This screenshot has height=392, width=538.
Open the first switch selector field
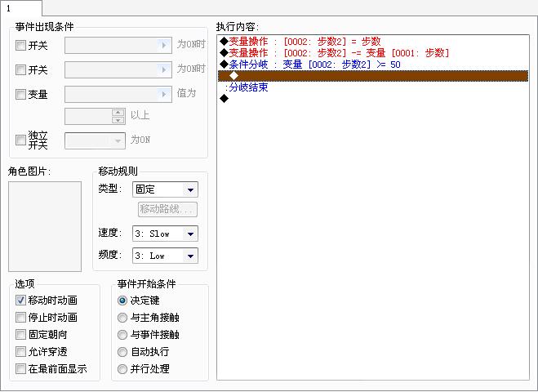pyautogui.click(x=118, y=45)
